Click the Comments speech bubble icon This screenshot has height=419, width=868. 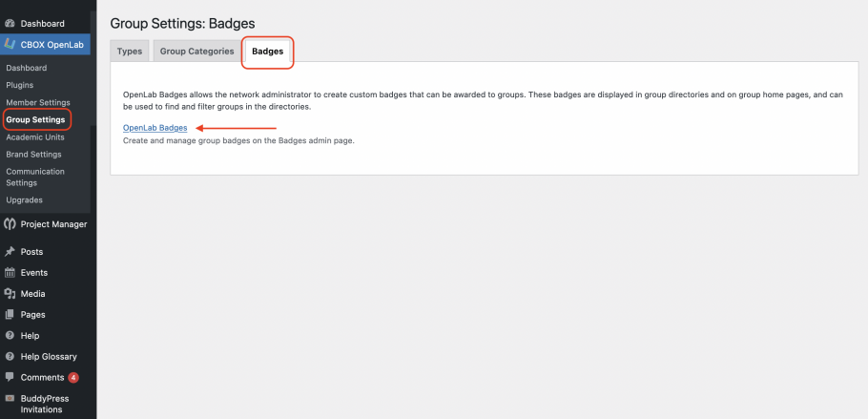click(x=10, y=377)
